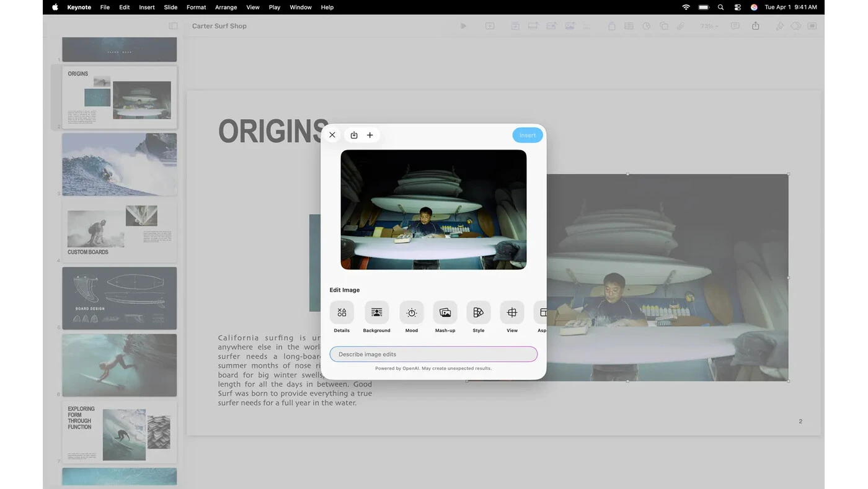
Task: Select the EXPLORING FORM THROUGH FUNCTION slide thumbnail
Action: [x=119, y=432]
